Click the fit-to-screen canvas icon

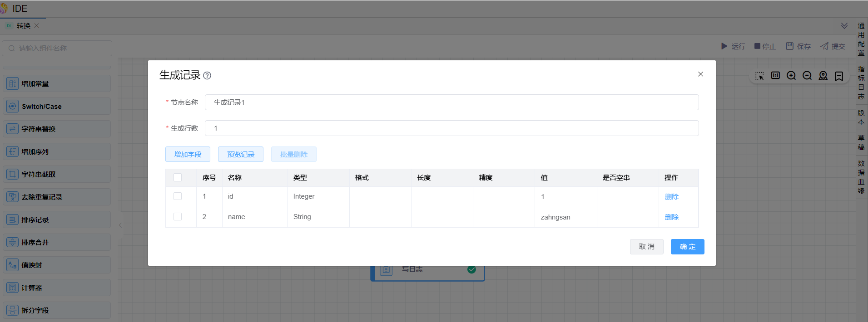pyautogui.click(x=775, y=76)
